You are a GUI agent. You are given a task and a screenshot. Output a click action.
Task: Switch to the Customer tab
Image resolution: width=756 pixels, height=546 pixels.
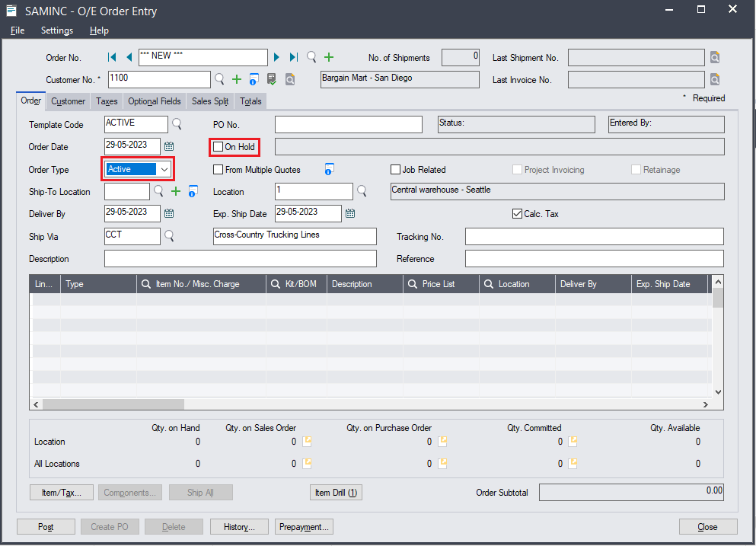click(x=68, y=101)
